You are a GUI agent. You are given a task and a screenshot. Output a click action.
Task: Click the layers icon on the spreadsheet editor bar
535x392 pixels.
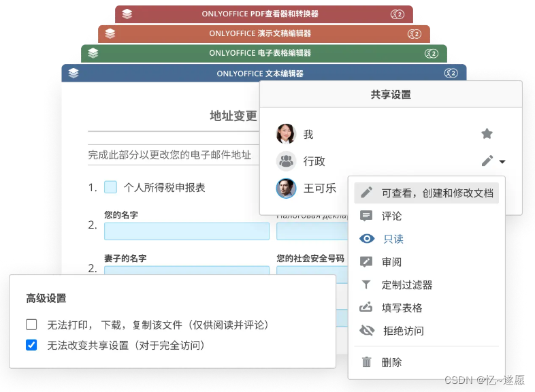[93, 53]
